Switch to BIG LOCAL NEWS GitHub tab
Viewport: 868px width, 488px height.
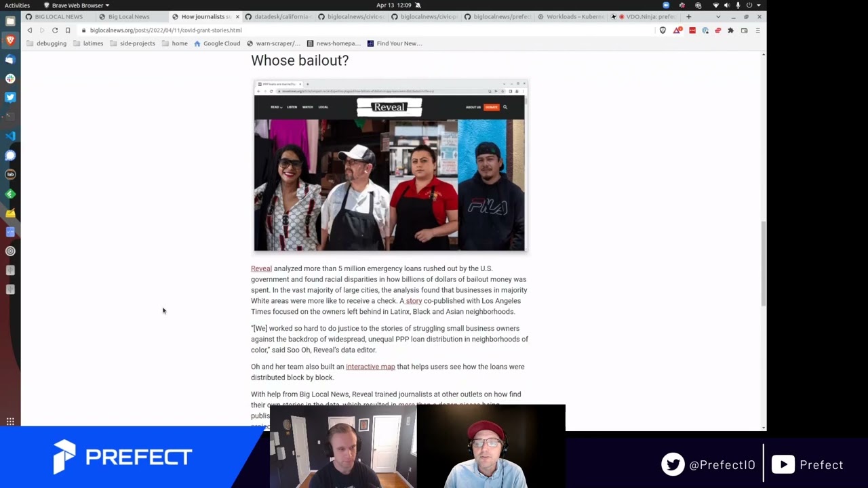tap(59, 16)
